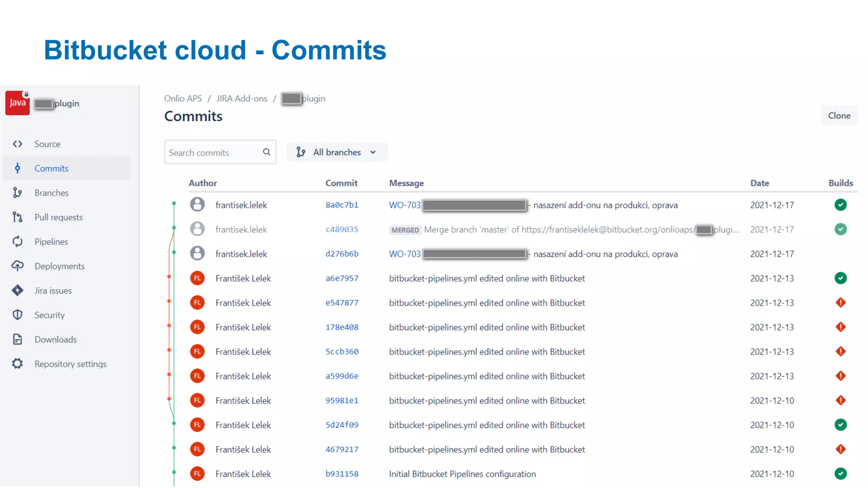Click the Builds column header
Viewport: 868px width, 488px height.
point(840,183)
